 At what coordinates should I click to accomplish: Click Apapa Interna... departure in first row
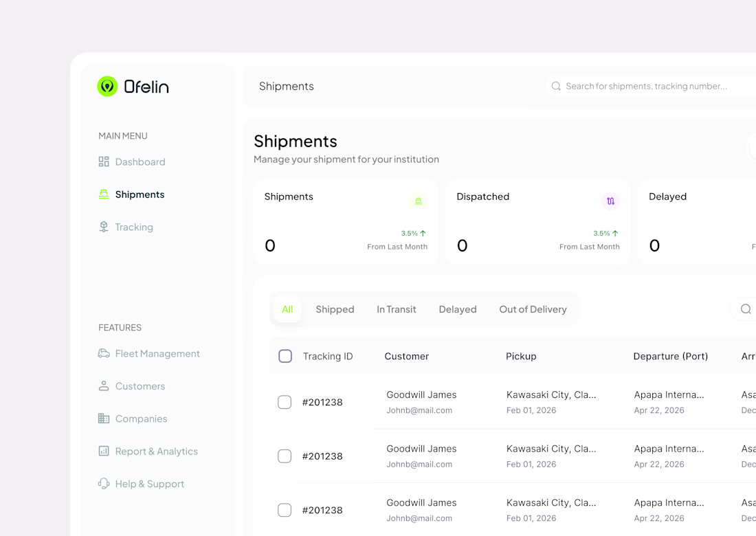[669, 394]
